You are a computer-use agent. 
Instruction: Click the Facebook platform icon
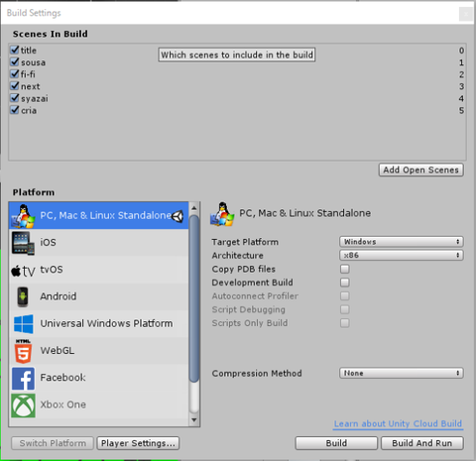pyautogui.click(x=23, y=379)
